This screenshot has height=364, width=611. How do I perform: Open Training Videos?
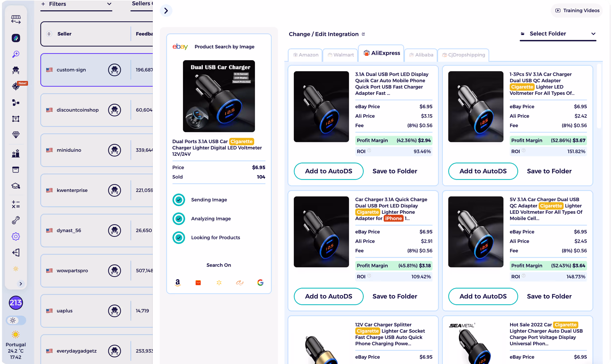pos(577,10)
